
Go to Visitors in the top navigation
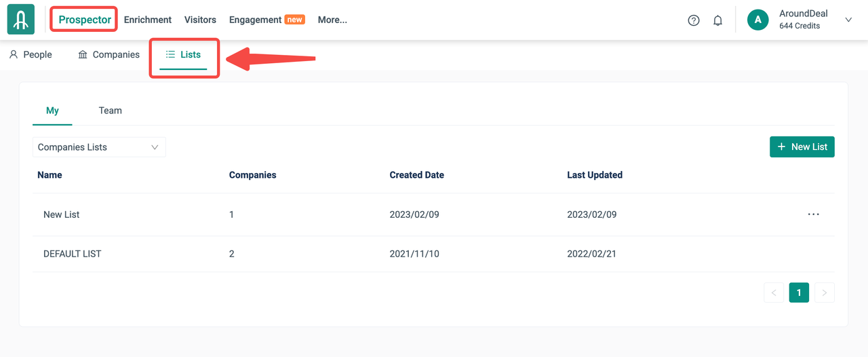(x=200, y=20)
